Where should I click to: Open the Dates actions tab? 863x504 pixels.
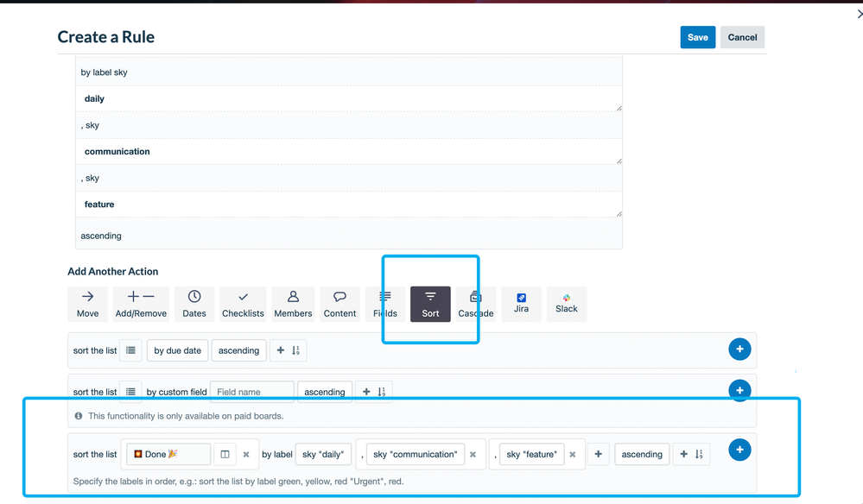pos(194,304)
